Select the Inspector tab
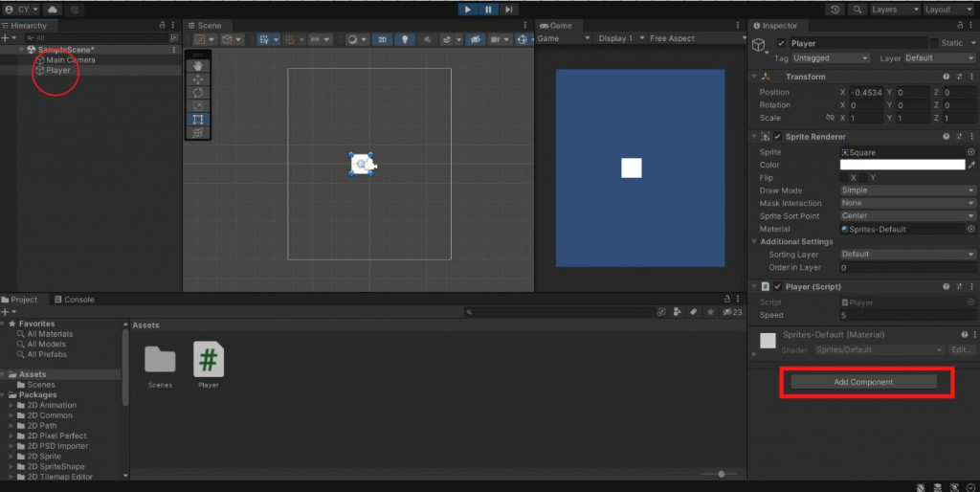Image resolution: width=980 pixels, height=492 pixels. 775,25
